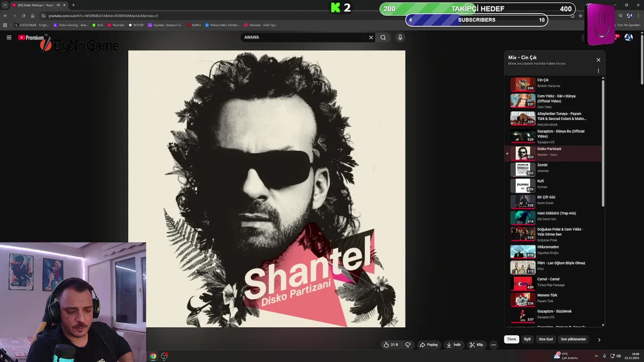This screenshot has height=362, width=644.
Task: Go back with browser back arrow
Action: point(6,16)
